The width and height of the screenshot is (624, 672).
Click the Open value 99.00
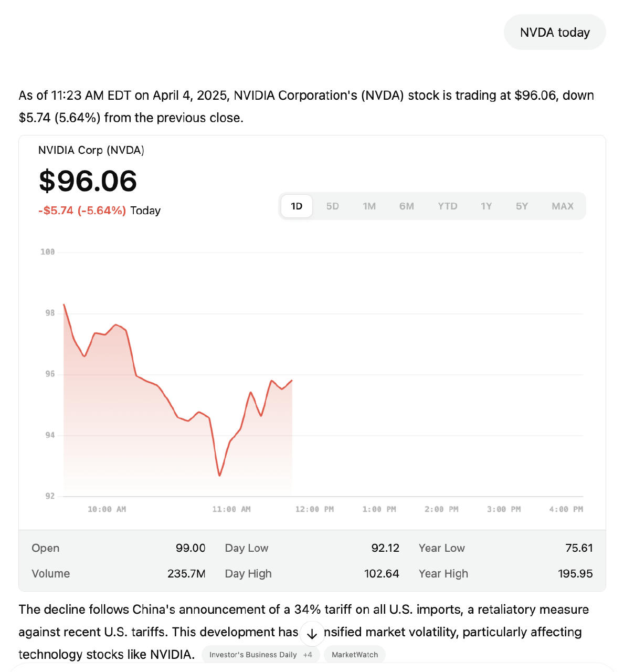pyautogui.click(x=191, y=548)
